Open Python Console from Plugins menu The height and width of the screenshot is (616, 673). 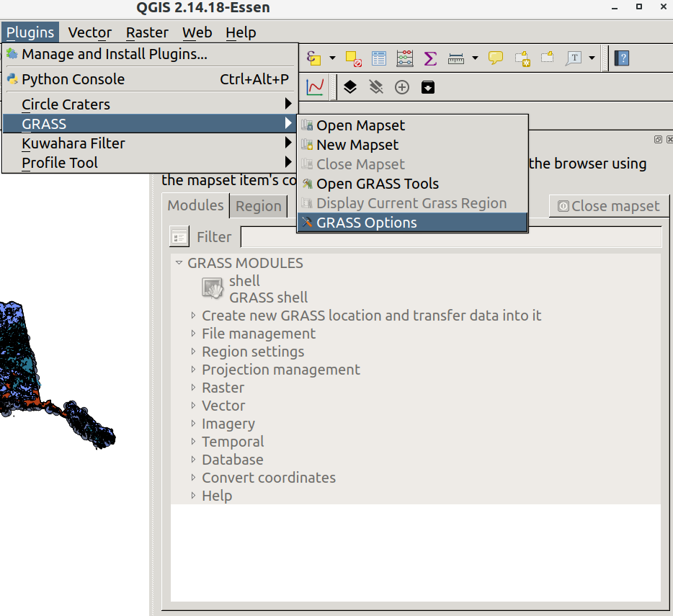(150, 79)
